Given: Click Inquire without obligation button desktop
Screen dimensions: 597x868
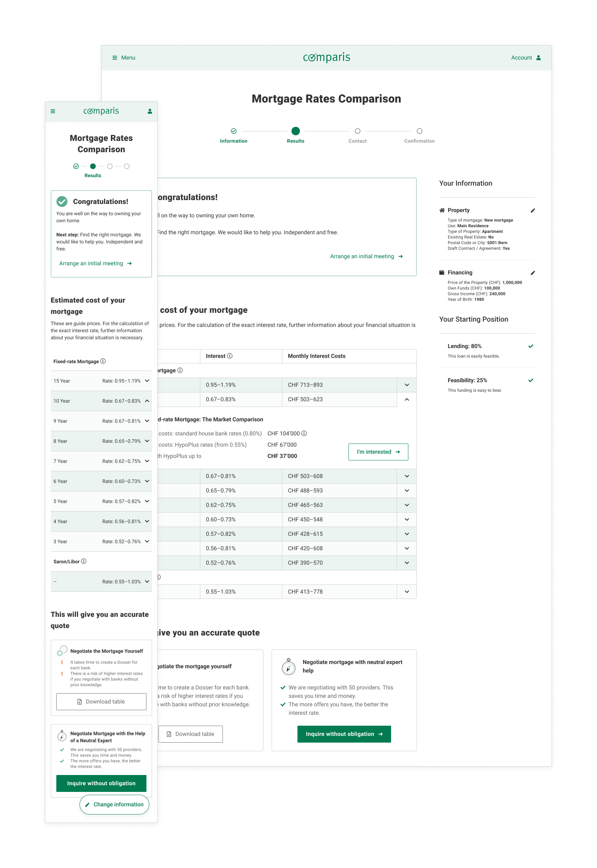Looking at the screenshot, I should point(344,734).
